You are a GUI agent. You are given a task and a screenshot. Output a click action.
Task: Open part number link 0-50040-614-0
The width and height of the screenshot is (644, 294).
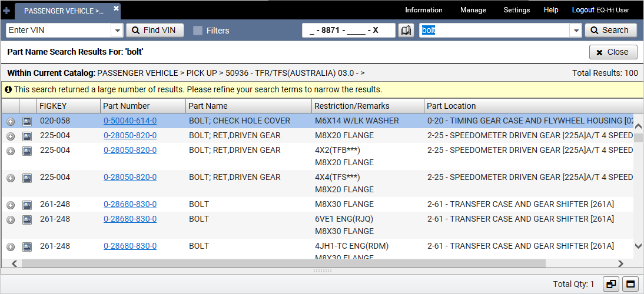pos(130,121)
